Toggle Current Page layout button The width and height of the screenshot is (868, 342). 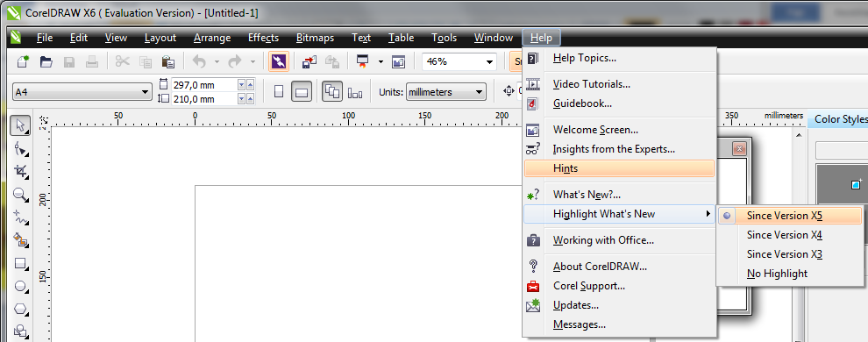coord(355,92)
